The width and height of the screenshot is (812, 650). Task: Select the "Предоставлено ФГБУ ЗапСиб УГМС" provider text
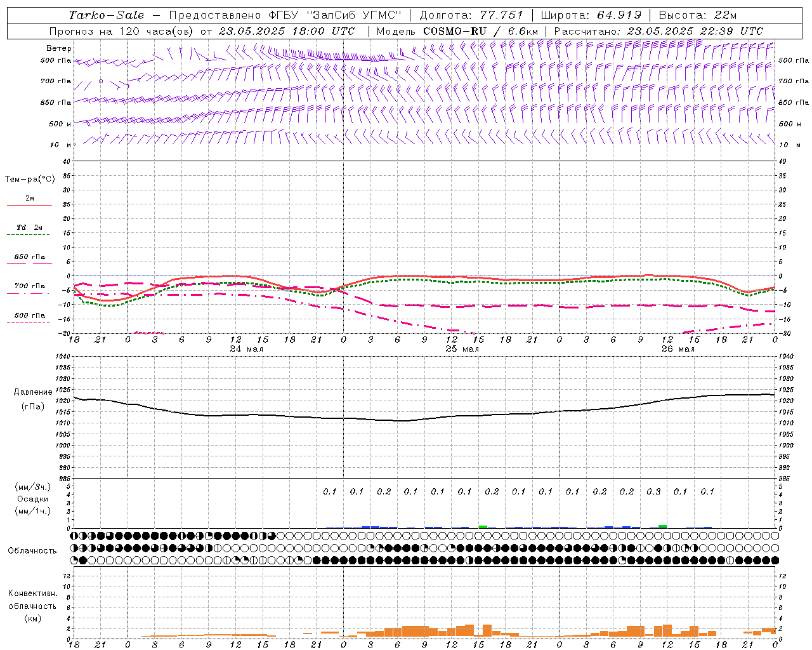(285, 15)
